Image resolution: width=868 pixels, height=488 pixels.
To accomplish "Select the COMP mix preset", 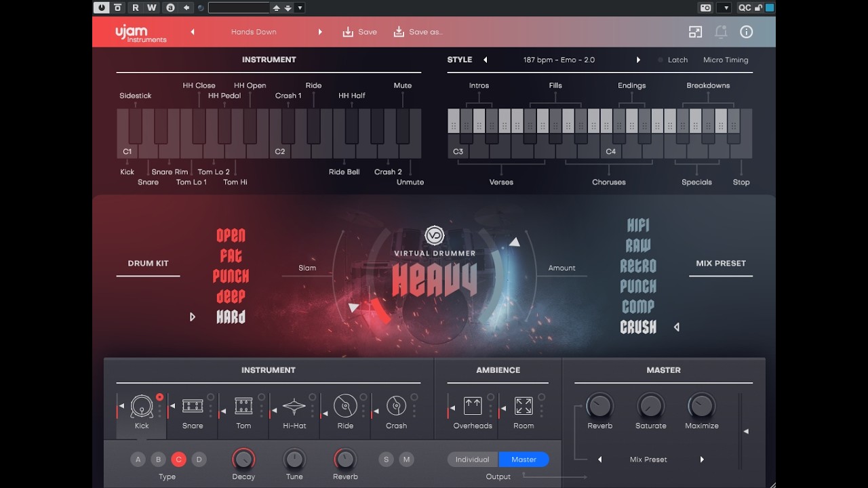I will point(638,306).
